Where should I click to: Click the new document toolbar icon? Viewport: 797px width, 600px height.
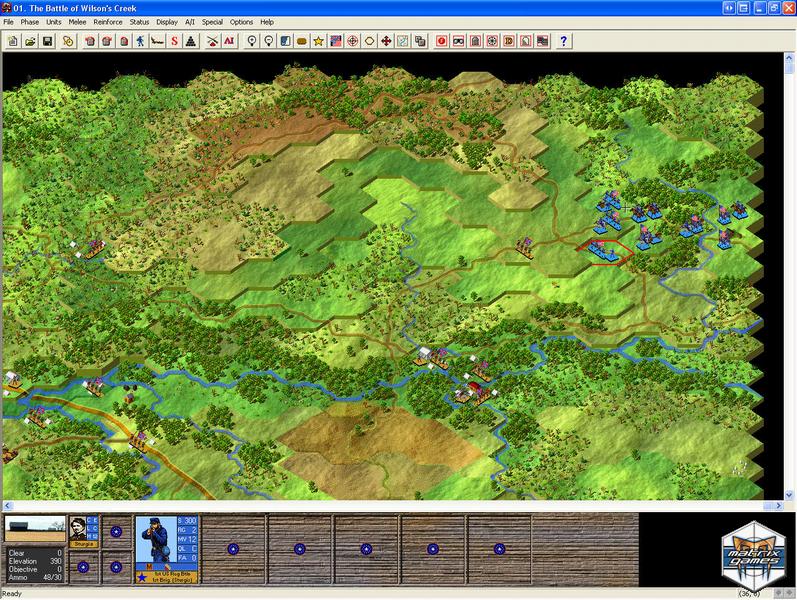pyautogui.click(x=13, y=41)
